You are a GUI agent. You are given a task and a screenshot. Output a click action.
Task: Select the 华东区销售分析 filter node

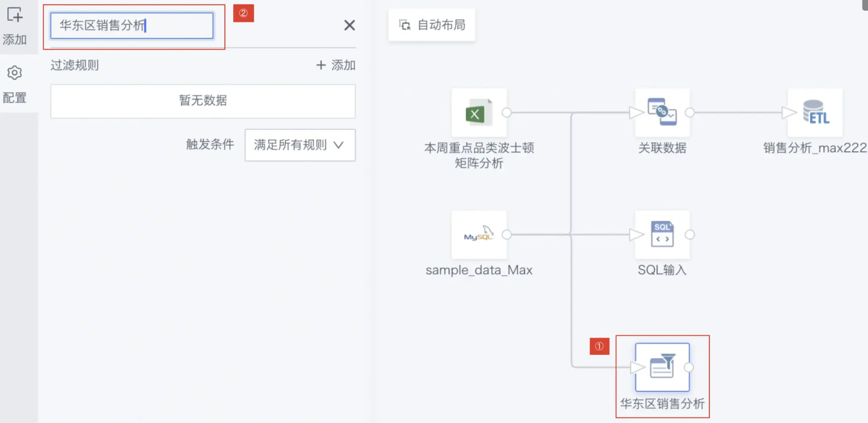(663, 367)
